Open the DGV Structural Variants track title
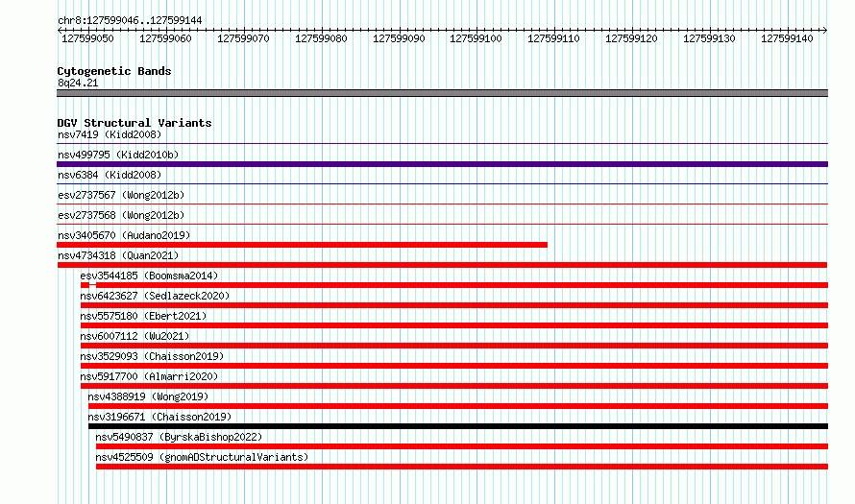This screenshot has width=855, height=504. (x=134, y=123)
